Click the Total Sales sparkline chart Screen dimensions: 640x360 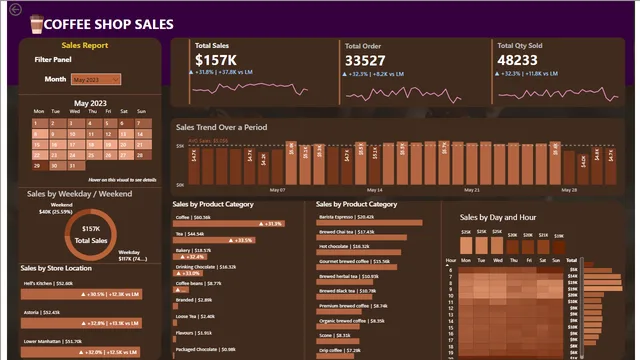pyautogui.click(x=250, y=88)
